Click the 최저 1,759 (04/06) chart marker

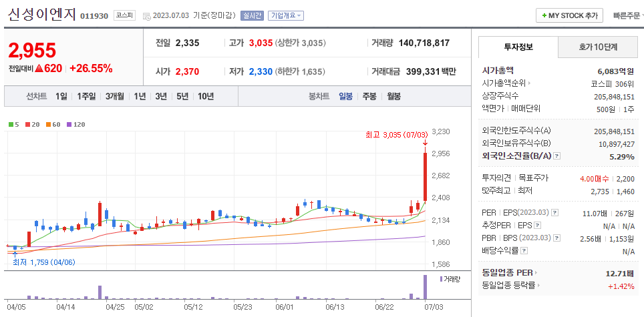coord(44,262)
